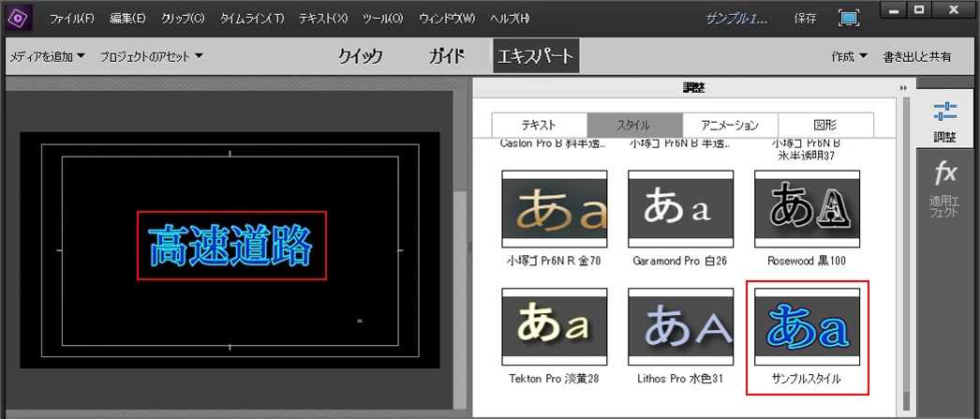Open the タイムライン(T) menu
Screen dimensions: 980x419
(251, 19)
